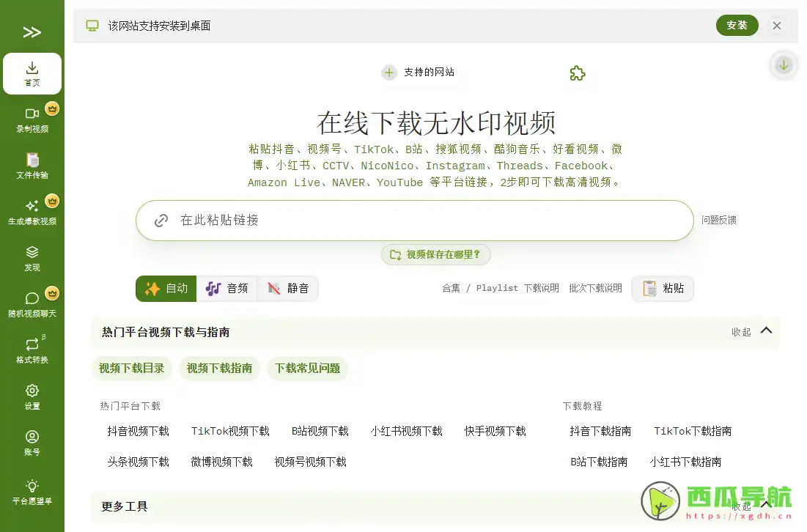Click the 在此粘贴链接 input field
Screen dimensions: 807x532
pos(414,221)
